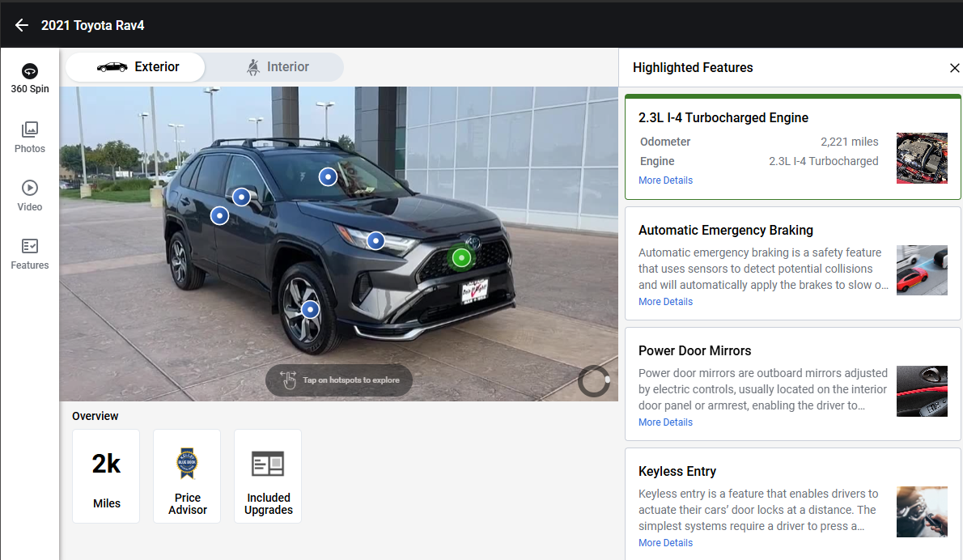Open More Details for Power Door Mirrors
The height and width of the screenshot is (560, 963).
click(665, 422)
